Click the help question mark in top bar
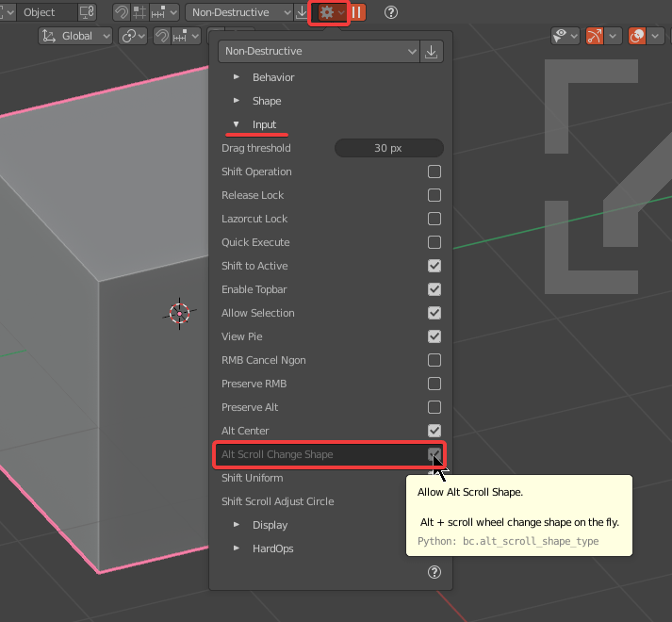672x622 pixels. [x=391, y=12]
